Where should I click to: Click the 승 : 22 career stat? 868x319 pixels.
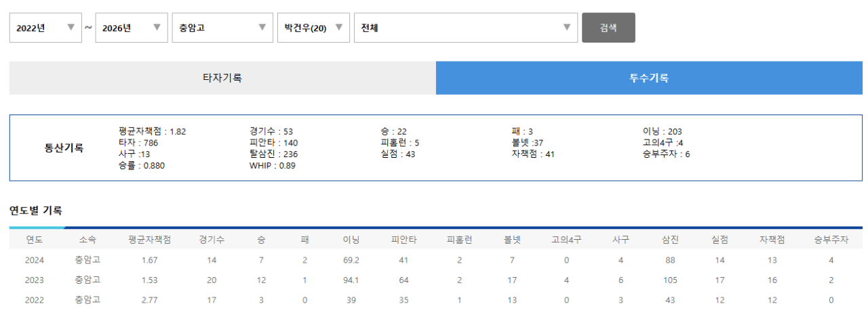coord(394,131)
